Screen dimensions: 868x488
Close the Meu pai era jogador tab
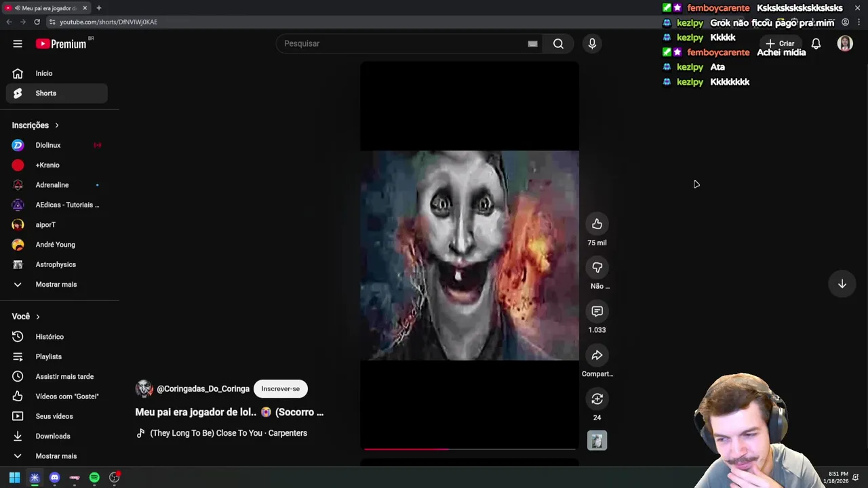(85, 8)
